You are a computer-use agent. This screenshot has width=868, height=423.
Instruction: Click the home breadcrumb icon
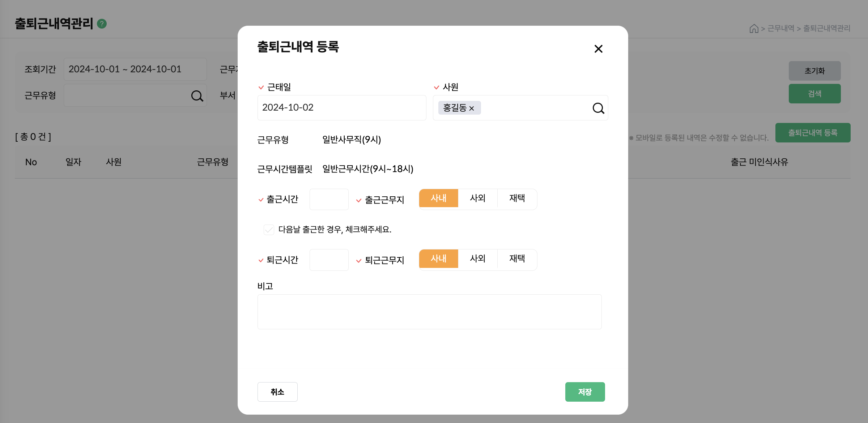point(754,29)
